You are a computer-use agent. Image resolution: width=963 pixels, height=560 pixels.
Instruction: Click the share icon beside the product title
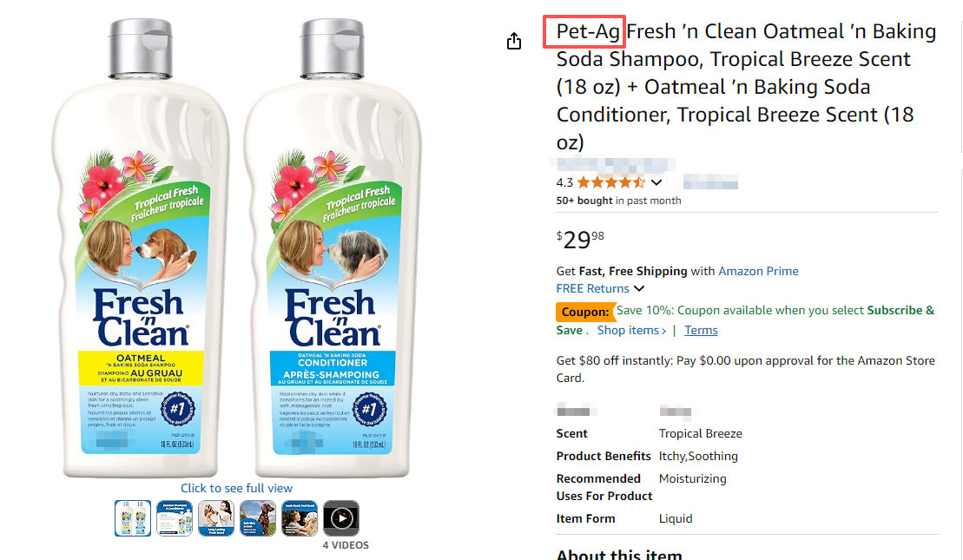[514, 41]
